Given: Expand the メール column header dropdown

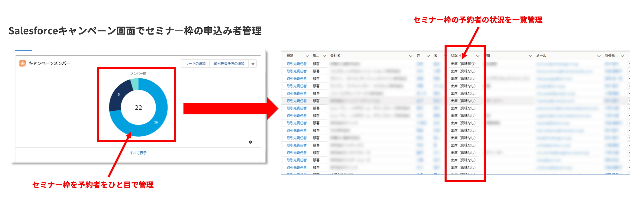Looking at the screenshot, I should [x=599, y=56].
